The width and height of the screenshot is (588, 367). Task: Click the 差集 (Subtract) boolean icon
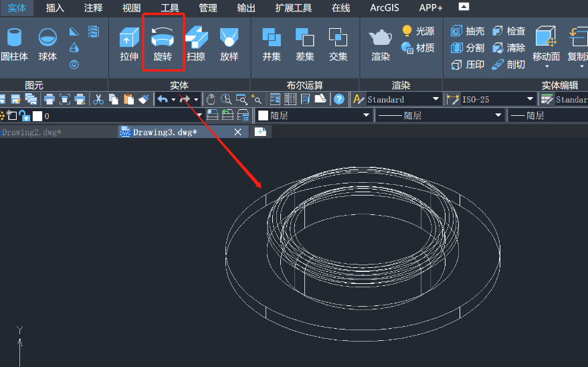[305, 44]
